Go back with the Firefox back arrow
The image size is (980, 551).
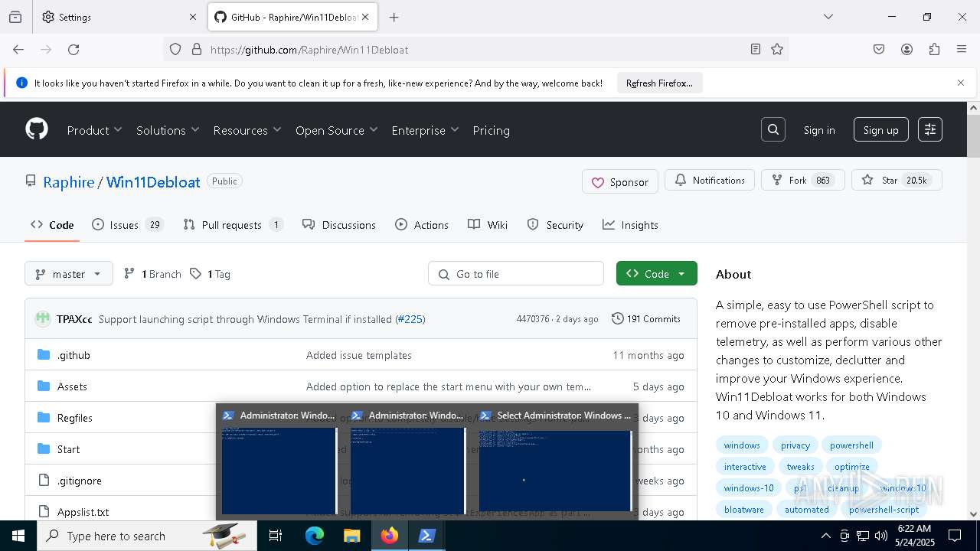pyautogui.click(x=18, y=50)
